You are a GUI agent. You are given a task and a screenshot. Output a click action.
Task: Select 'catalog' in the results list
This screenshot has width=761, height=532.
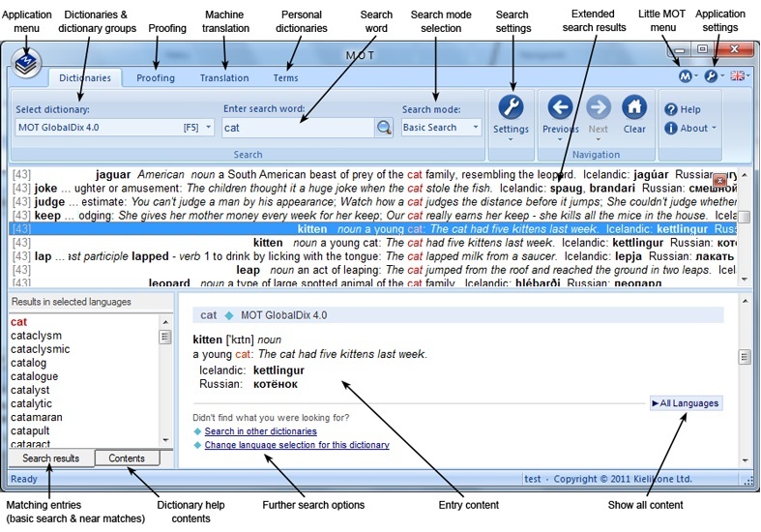pos(29,363)
